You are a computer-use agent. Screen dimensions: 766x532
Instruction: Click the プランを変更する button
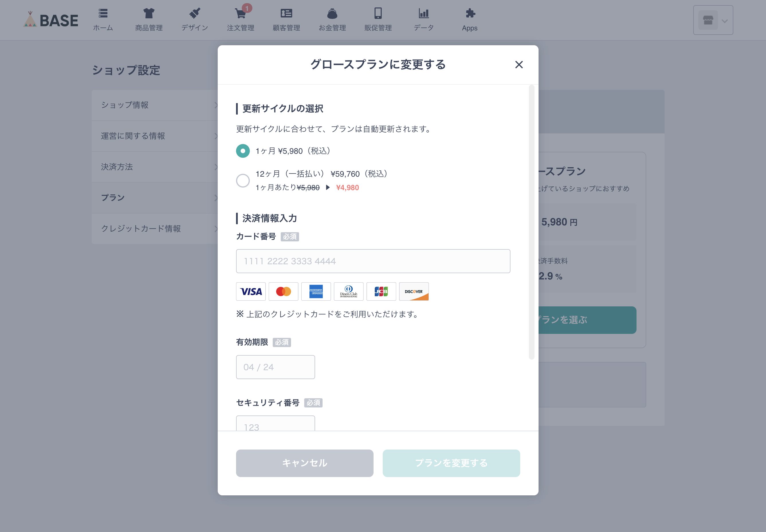(451, 463)
